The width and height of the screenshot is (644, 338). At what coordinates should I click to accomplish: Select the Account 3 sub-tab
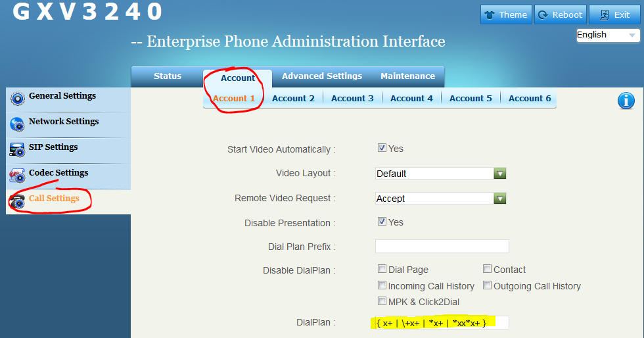pyautogui.click(x=352, y=99)
